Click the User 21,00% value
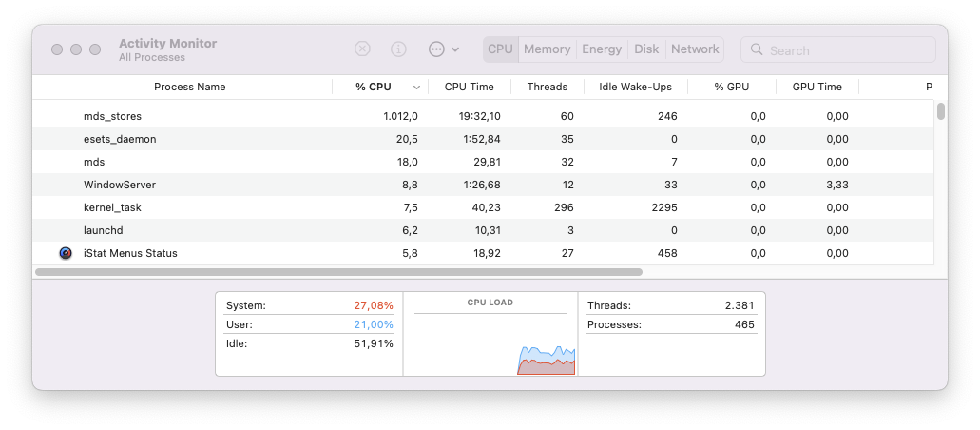Image resolution: width=980 pixels, height=430 pixels. [374, 324]
